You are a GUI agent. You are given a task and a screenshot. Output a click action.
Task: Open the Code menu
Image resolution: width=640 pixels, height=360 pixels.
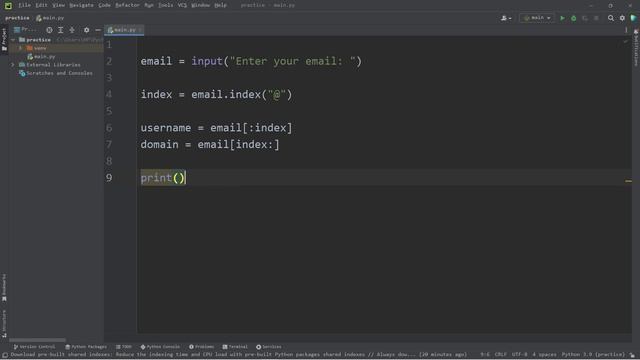pyautogui.click(x=104, y=5)
